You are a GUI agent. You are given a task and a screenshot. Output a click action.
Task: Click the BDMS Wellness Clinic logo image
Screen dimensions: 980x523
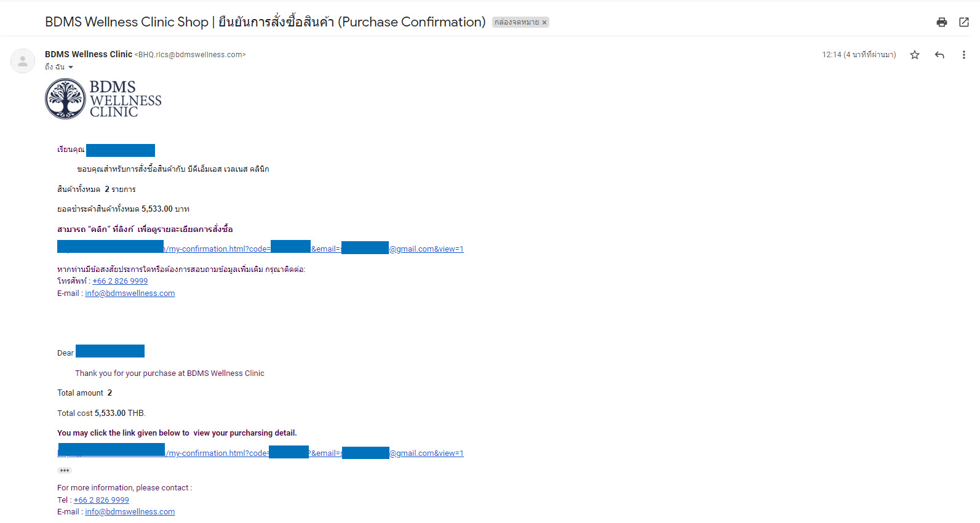click(x=103, y=98)
